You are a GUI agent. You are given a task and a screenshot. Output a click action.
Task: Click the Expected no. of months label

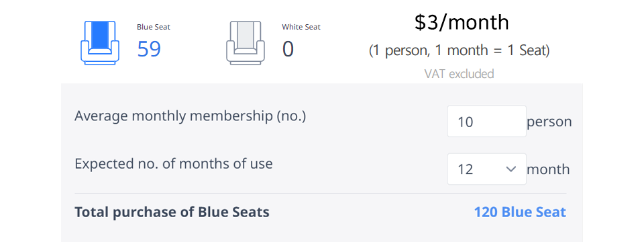click(173, 164)
